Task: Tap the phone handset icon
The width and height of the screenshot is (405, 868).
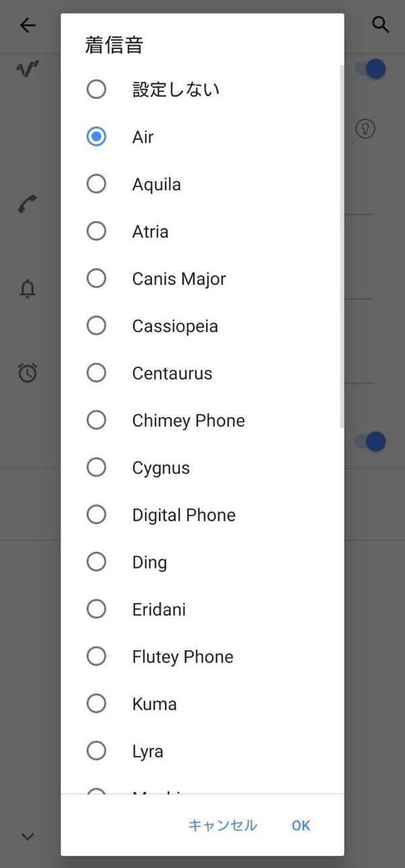Action: point(28,204)
